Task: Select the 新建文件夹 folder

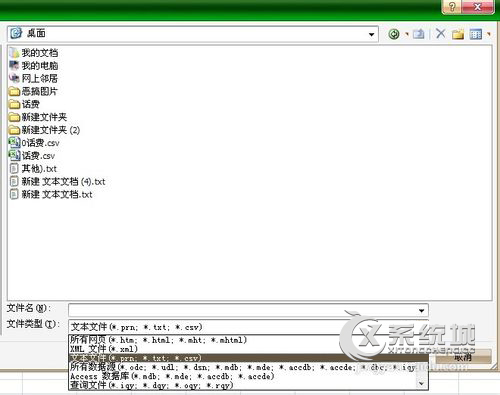Action: 38,117
